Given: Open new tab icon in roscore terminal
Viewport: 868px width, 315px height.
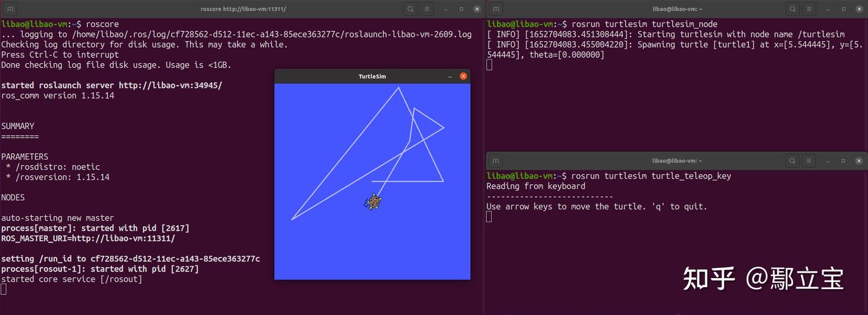Looking at the screenshot, I should pos(10,9).
